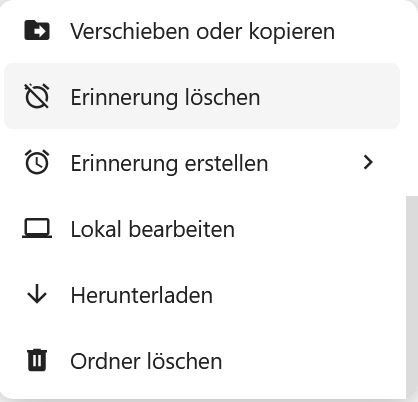Click the trash can icon
Viewport: 418px width, 402px height.
click(x=37, y=360)
